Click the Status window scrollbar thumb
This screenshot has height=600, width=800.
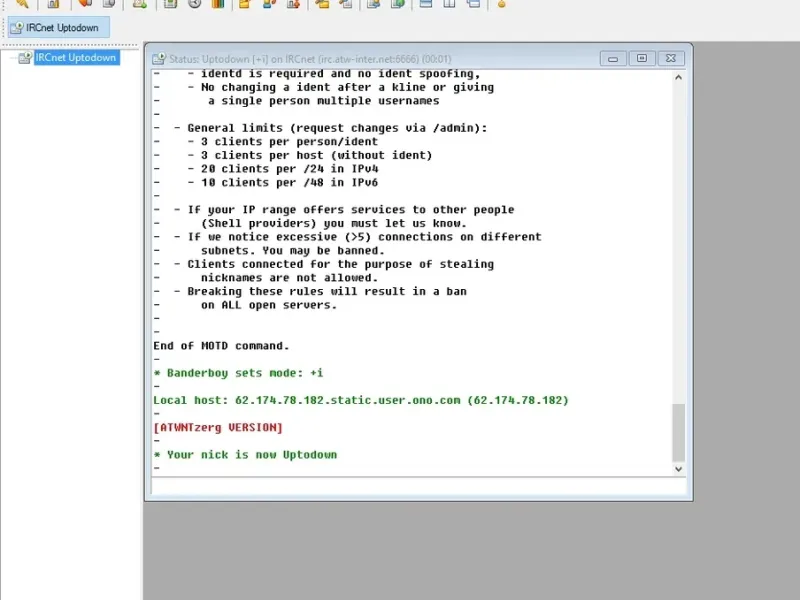tap(678, 433)
